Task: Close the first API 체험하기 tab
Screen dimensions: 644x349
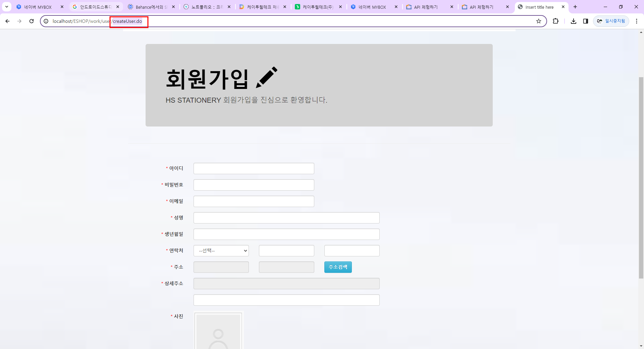Action: pyautogui.click(x=452, y=7)
